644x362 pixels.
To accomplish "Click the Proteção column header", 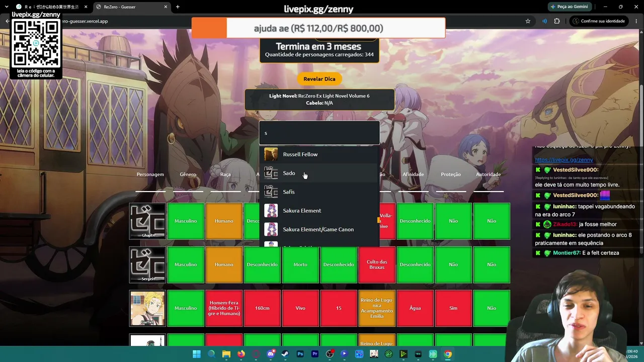I will [x=451, y=174].
